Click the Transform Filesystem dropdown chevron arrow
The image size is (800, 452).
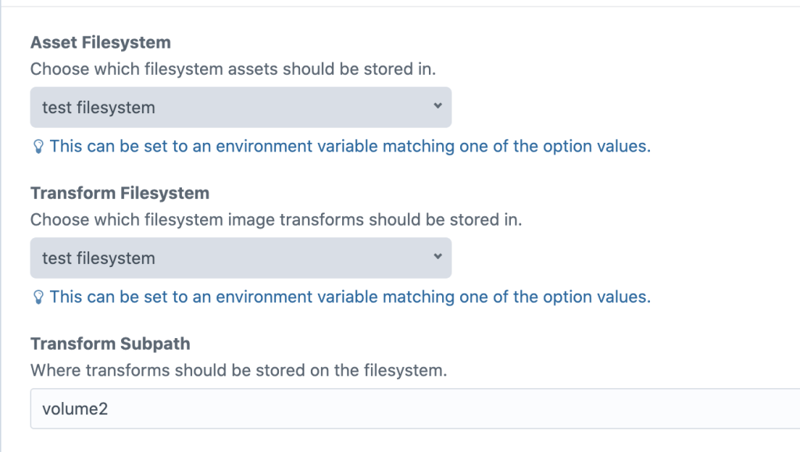point(438,257)
